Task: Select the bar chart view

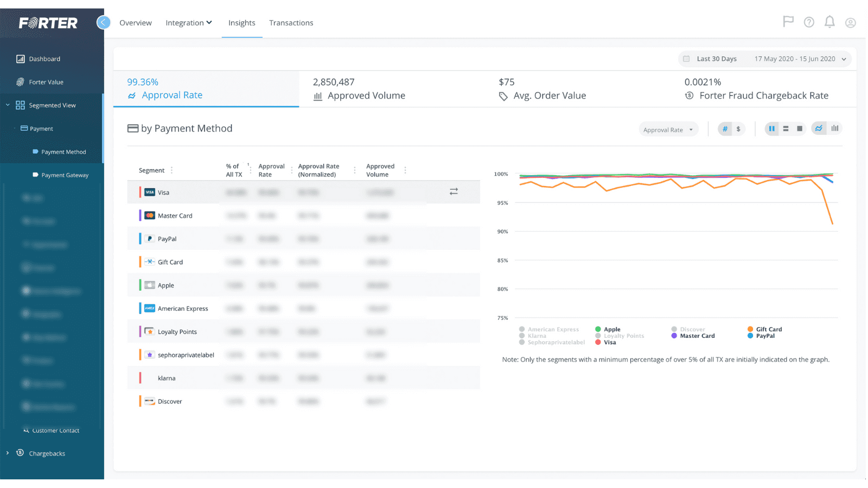Action: 835,129
